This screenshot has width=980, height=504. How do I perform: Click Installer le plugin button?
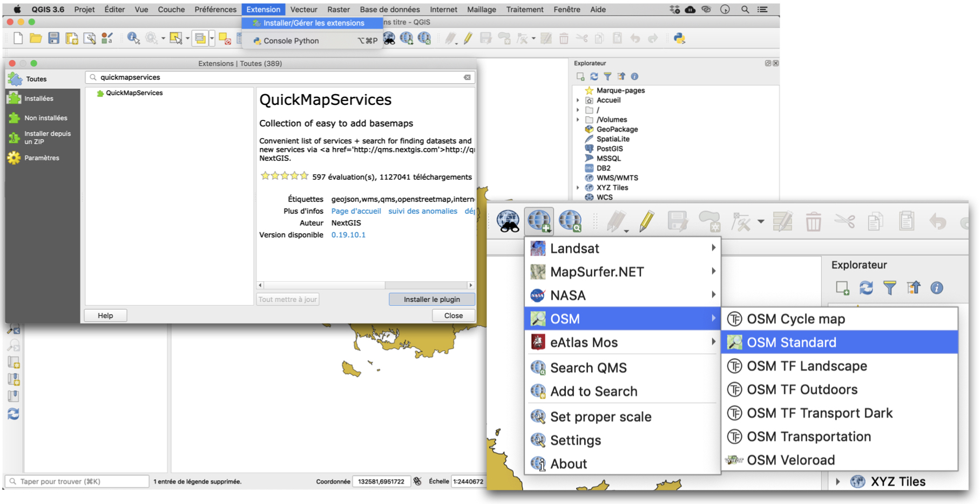point(431,299)
